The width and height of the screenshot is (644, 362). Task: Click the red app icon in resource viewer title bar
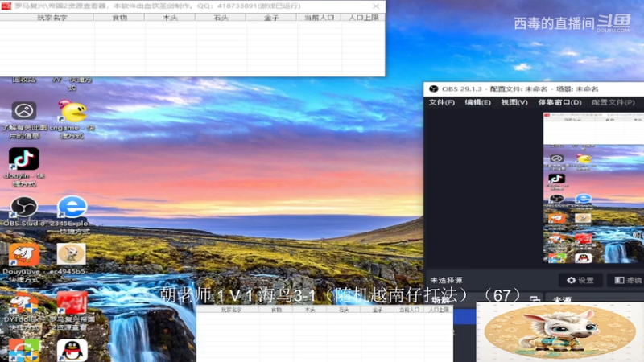coord(6,6)
